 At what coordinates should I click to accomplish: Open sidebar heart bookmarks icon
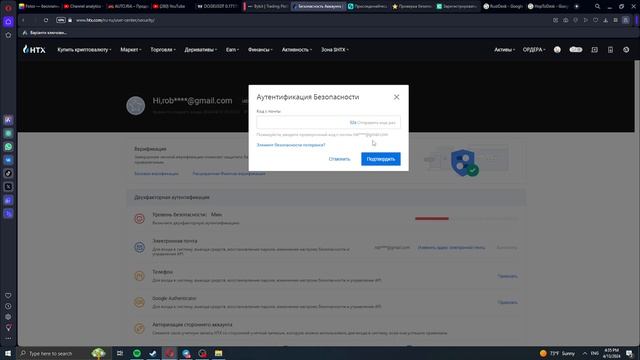(8, 296)
